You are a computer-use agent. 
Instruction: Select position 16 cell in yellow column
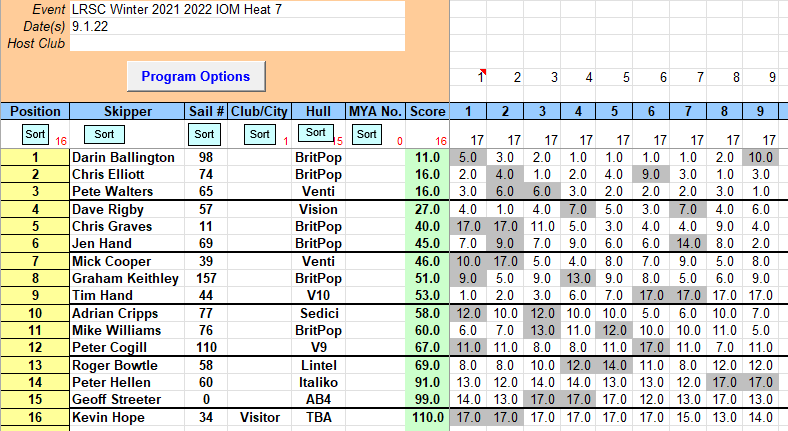[35, 416]
